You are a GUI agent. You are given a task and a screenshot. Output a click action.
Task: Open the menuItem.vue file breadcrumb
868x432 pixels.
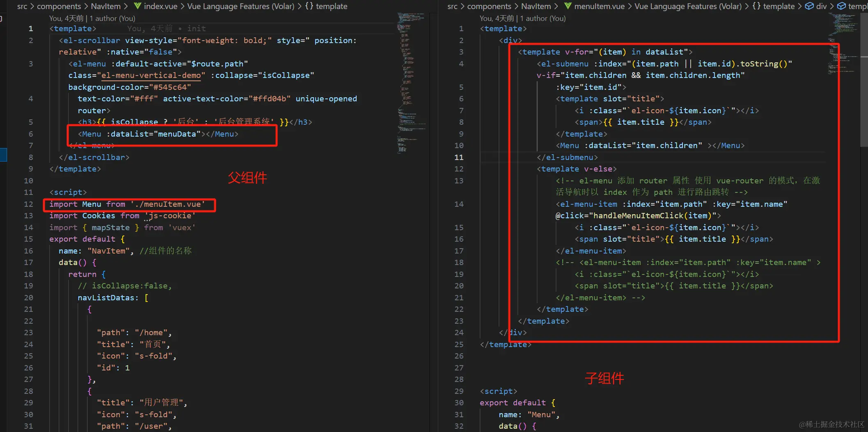click(600, 6)
